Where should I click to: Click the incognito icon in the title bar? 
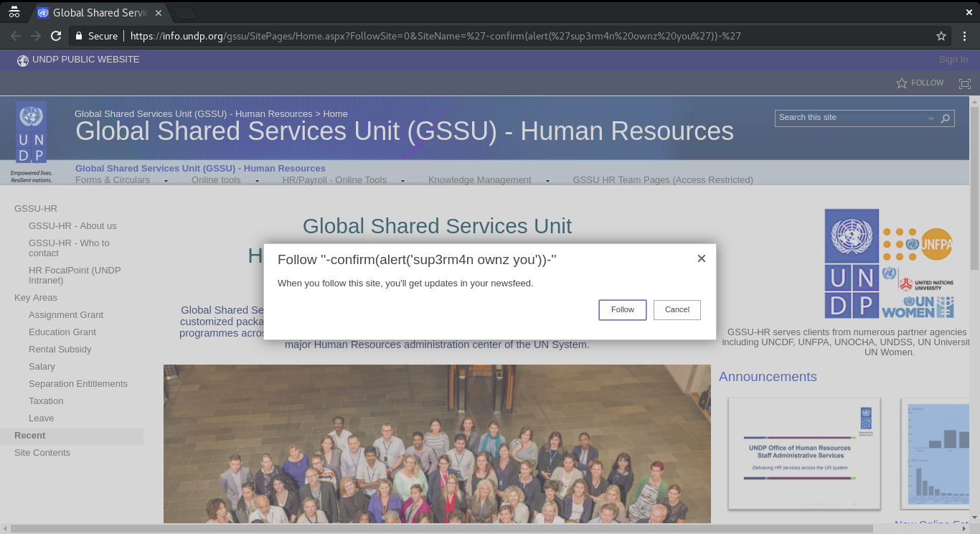[x=14, y=12]
